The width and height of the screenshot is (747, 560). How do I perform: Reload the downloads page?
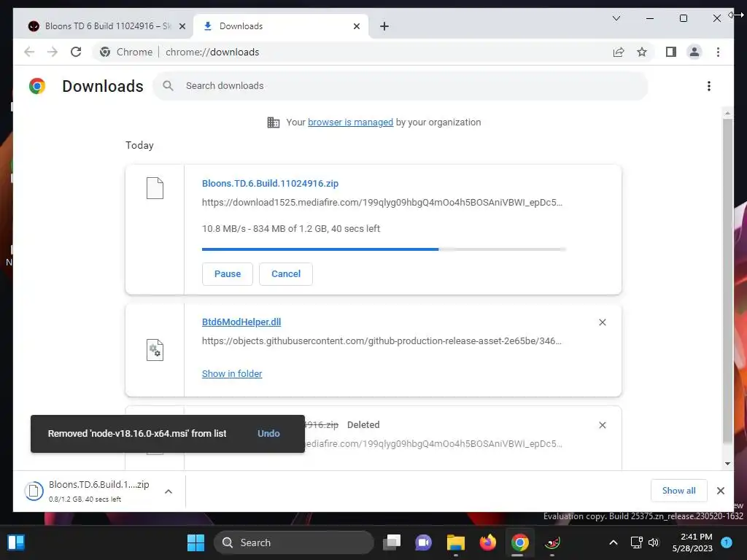click(x=76, y=52)
